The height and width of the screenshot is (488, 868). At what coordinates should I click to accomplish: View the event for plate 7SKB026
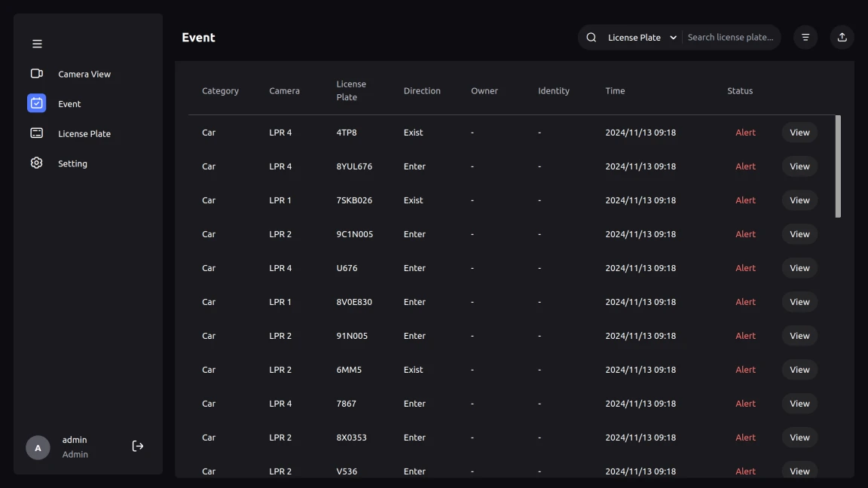click(799, 200)
